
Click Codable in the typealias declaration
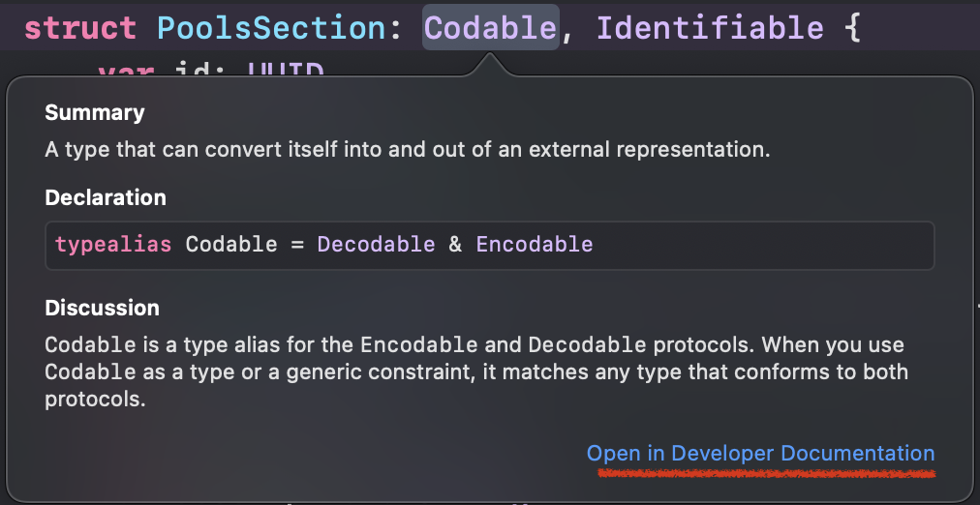231,244
